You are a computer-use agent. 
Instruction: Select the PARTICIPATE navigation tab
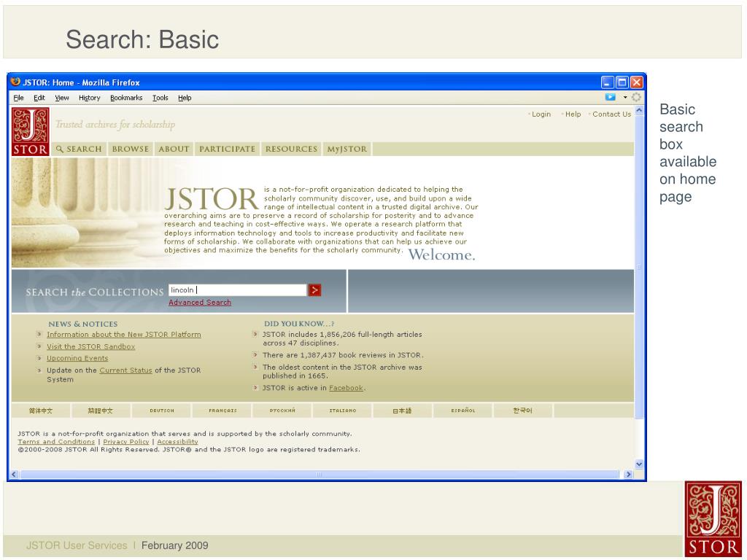click(228, 149)
